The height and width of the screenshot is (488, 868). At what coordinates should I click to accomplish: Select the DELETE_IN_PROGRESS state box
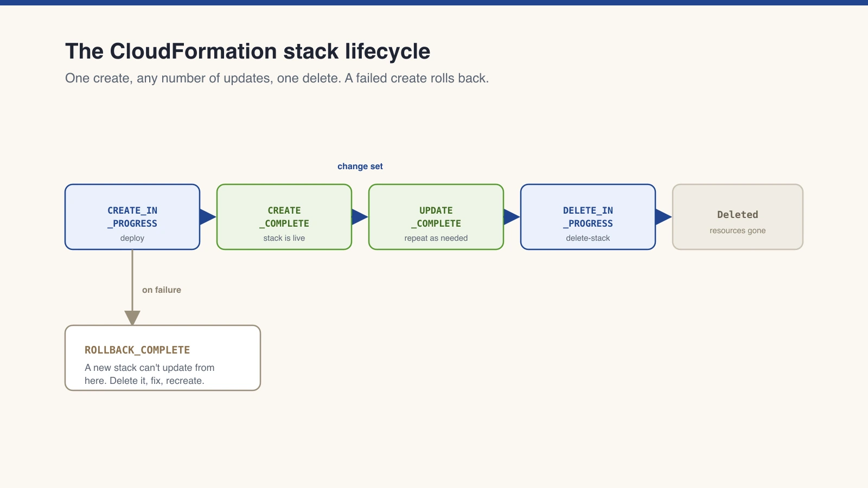click(588, 217)
